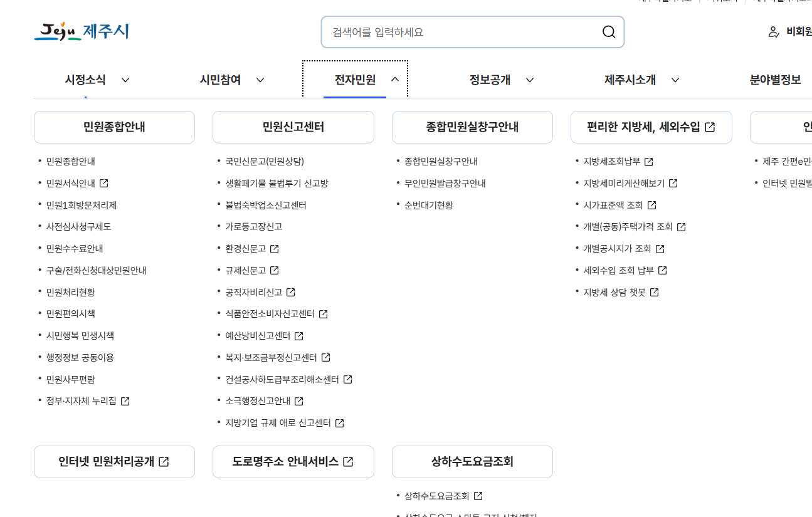The image size is (812, 517).
Task: Collapse 전자민원 using its up chevron
Action: [394, 80]
